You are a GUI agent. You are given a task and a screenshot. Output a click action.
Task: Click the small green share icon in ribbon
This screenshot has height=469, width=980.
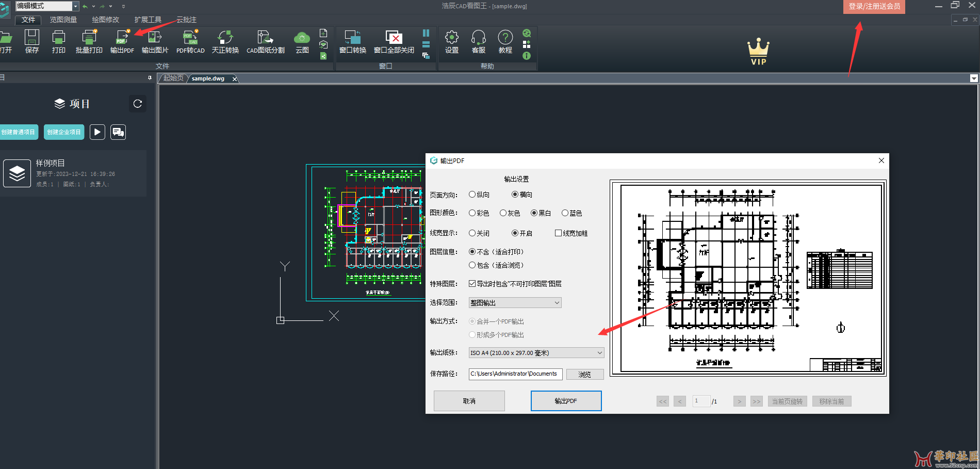(x=323, y=56)
